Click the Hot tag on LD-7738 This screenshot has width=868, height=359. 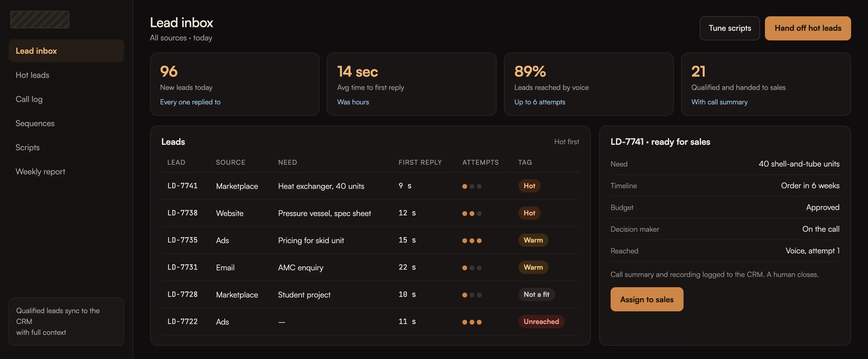click(x=529, y=213)
